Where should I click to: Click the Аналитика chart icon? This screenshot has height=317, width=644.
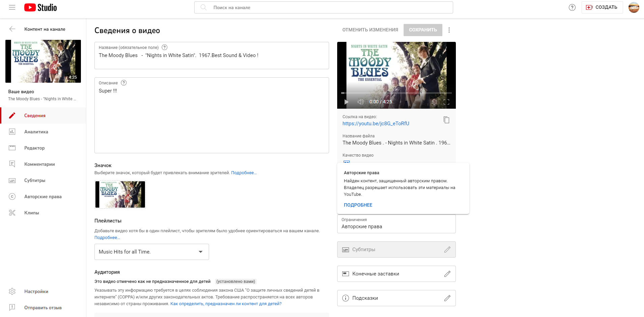[x=12, y=132]
